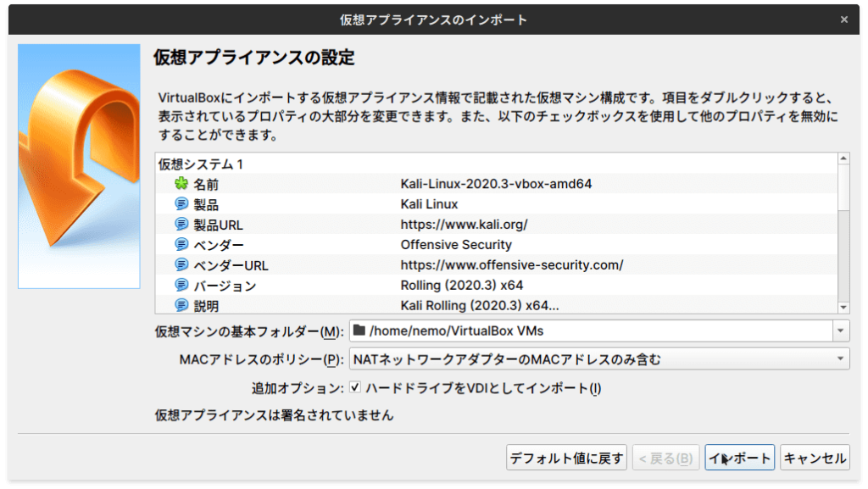Click the speech bubble icon beside 製品
This screenshot has width=868, height=489.
coord(181,203)
